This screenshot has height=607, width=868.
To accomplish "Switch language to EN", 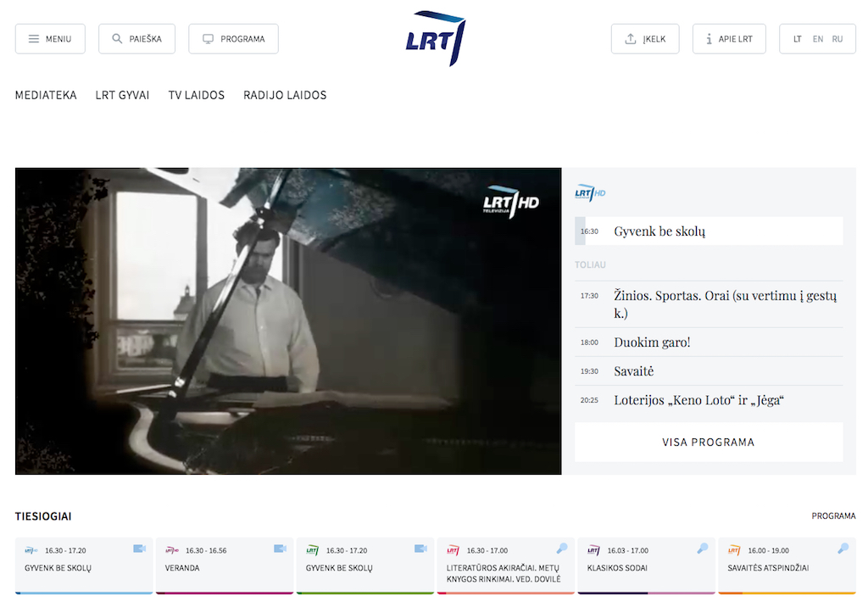I will click(817, 39).
